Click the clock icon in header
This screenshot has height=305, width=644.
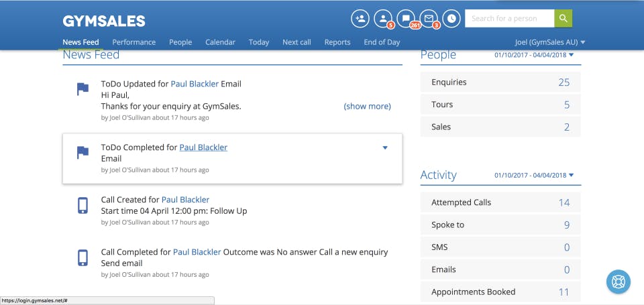coord(451,19)
